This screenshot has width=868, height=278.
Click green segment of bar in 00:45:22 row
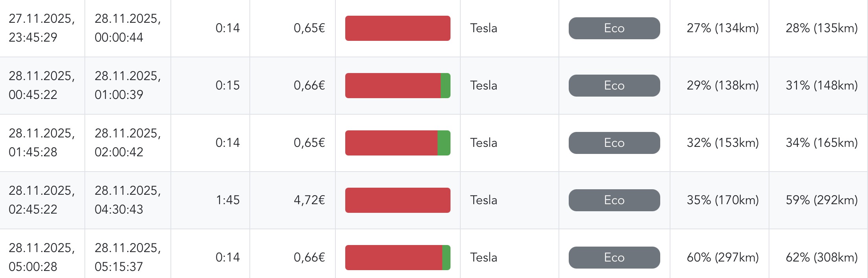[x=445, y=86]
